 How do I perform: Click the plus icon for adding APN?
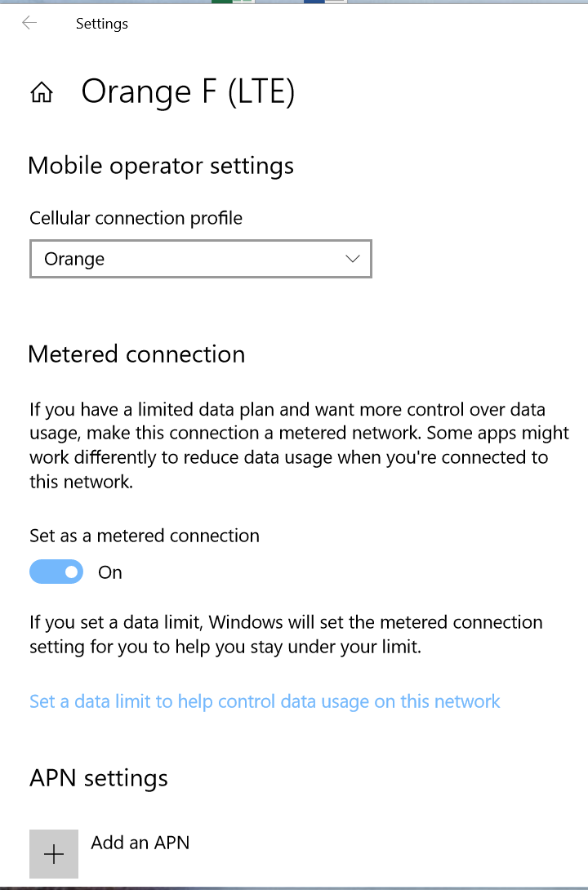coord(54,854)
